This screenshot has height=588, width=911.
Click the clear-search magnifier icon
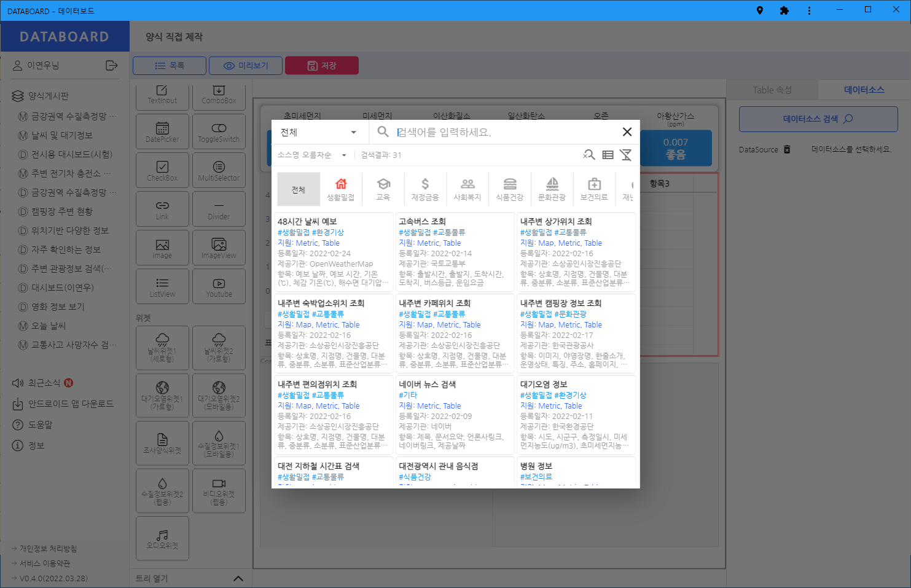589,155
